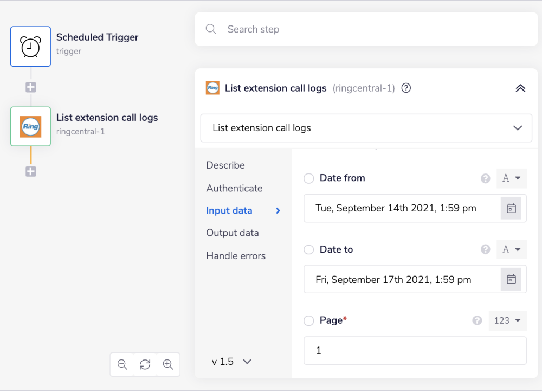This screenshot has height=392, width=542.
Task: Select the Date to radio button
Action: [x=308, y=249]
